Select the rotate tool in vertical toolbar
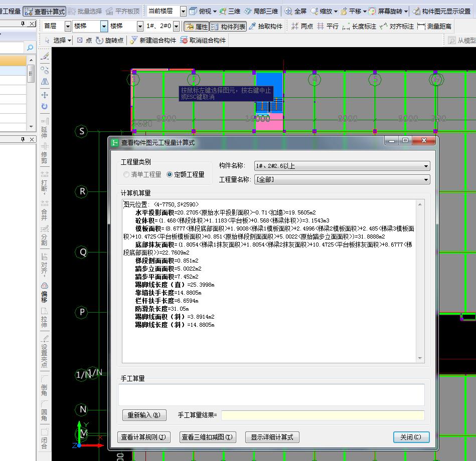Viewport: 476px width, 461px height. pos(45,106)
